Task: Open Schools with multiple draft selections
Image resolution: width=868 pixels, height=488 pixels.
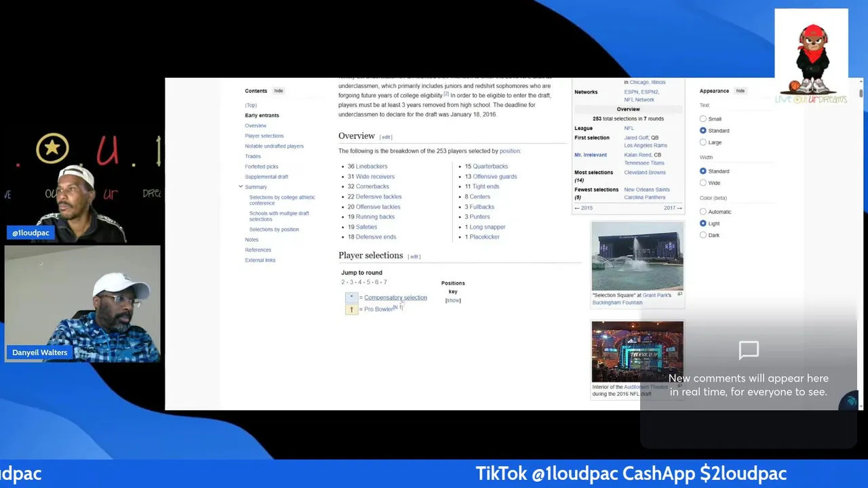Action: click(x=279, y=216)
